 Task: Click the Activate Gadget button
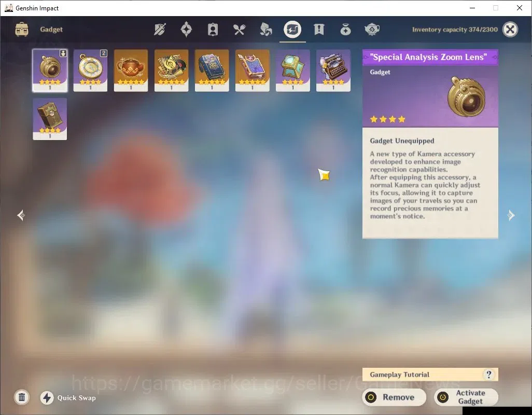pyautogui.click(x=466, y=397)
